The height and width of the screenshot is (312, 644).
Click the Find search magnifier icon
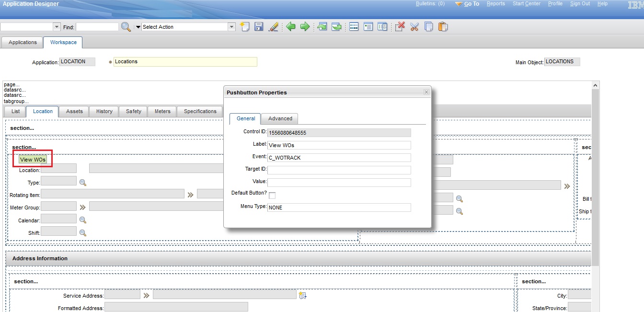tap(126, 27)
